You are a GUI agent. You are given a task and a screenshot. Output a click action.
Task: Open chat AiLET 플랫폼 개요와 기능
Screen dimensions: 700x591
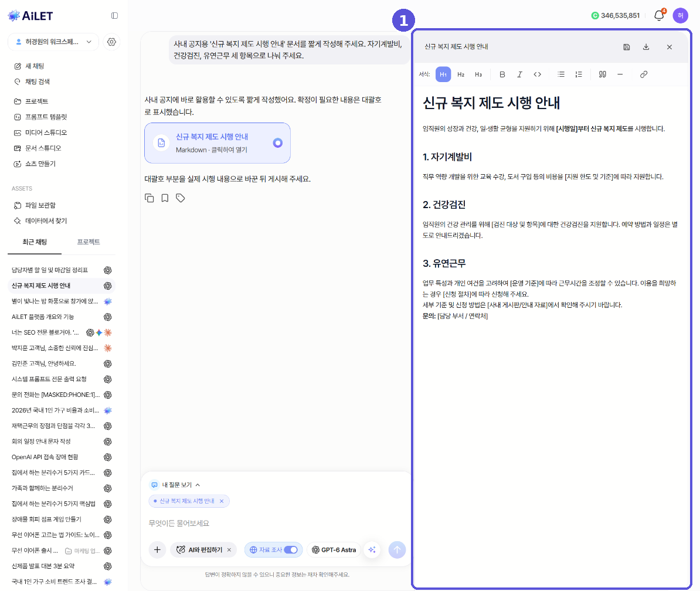coord(62,317)
